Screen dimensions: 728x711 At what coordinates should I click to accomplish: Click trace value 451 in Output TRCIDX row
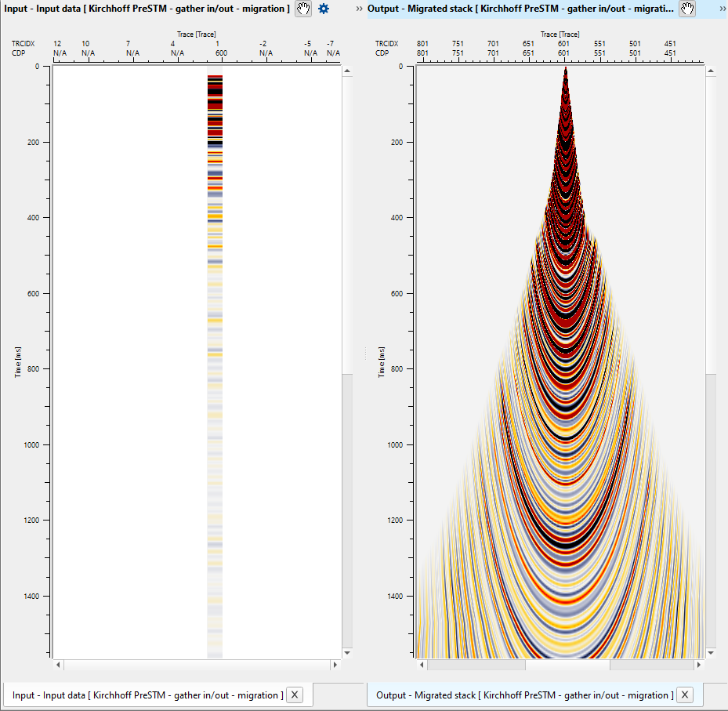[x=670, y=44]
